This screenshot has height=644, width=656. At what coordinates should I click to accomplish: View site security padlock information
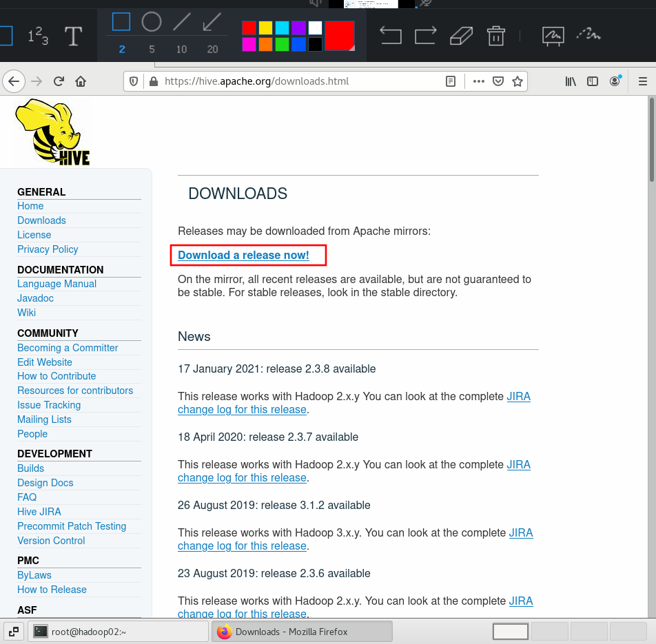pos(154,81)
